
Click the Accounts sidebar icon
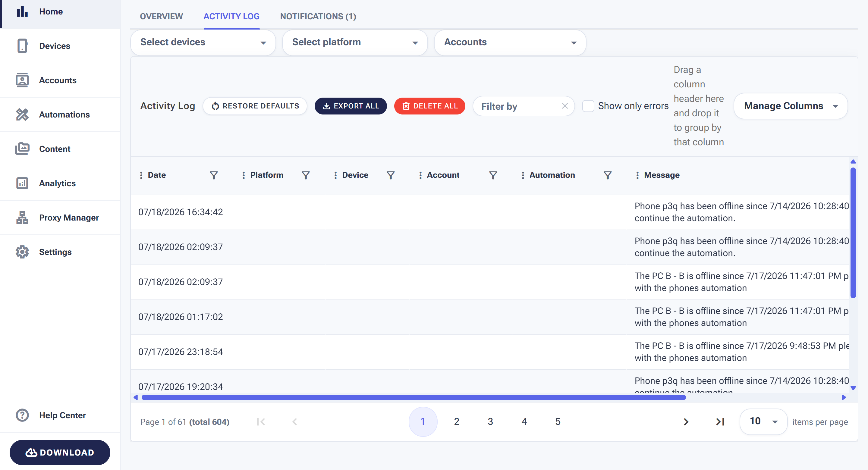pyautogui.click(x=22, y=80)
